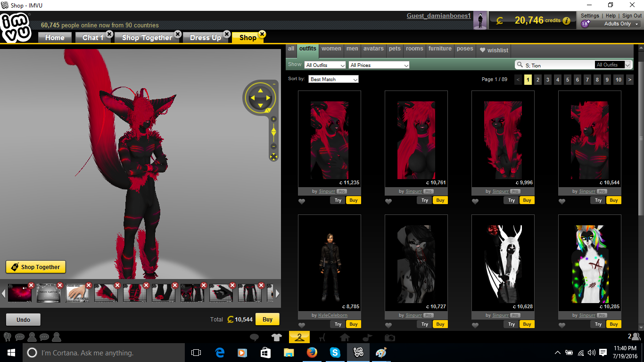Select the women category tab
The image size is (644, 362).
pyautogui.click(x=331, y=49)
